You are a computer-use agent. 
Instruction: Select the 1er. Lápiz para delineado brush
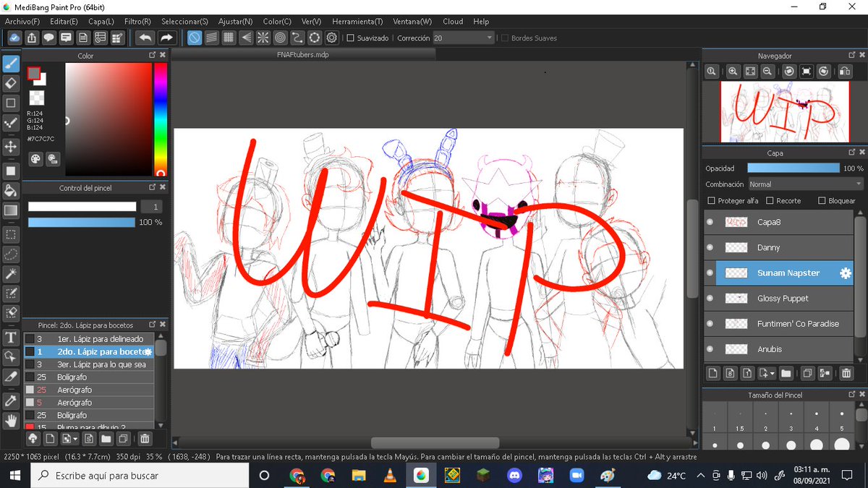88,339
